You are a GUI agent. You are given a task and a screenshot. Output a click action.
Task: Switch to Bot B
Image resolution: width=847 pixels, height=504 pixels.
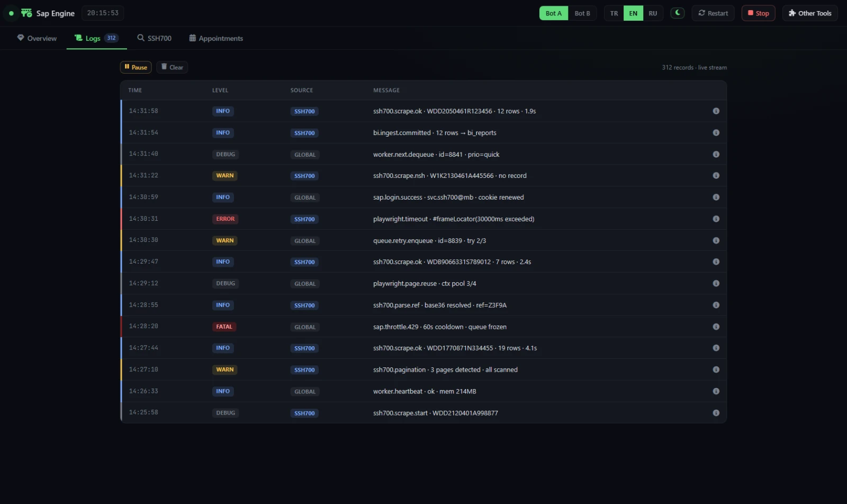(582, 13)
